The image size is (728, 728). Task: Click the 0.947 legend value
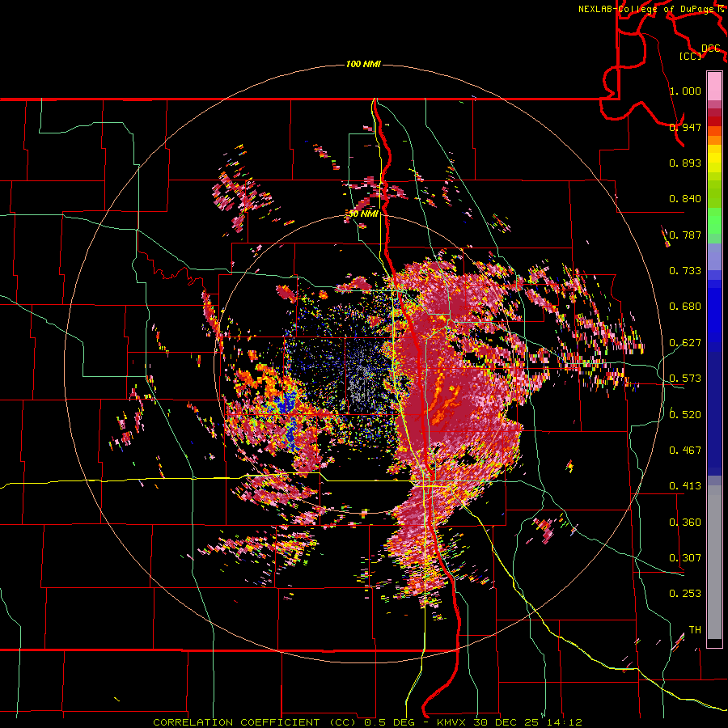685,127
